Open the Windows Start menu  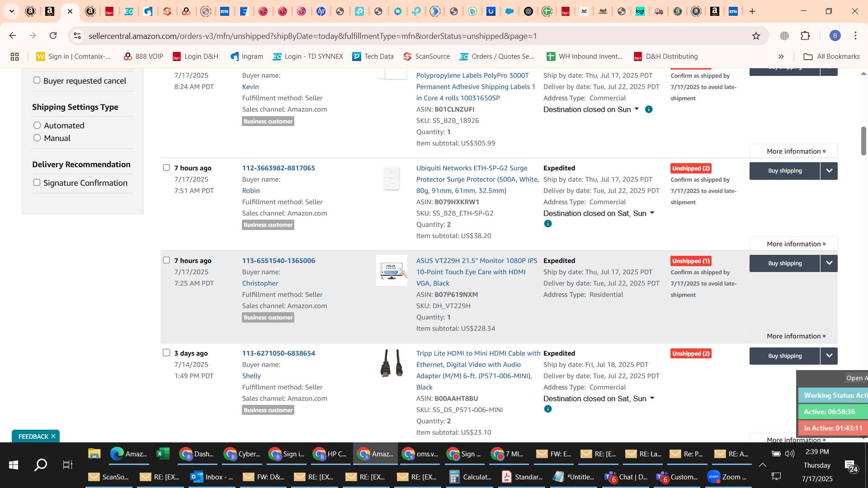14,465
